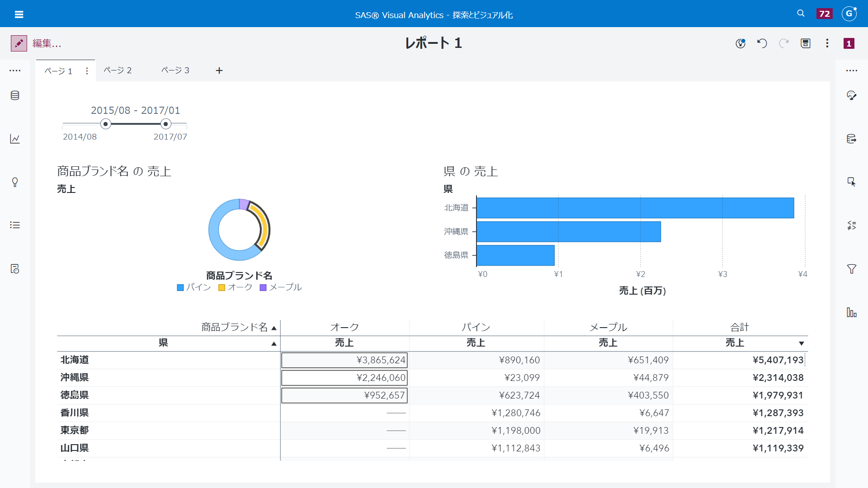Open the Roles data assignment pane
The width and height of the screenshot is (868, 488).
[x=852, y=139]
